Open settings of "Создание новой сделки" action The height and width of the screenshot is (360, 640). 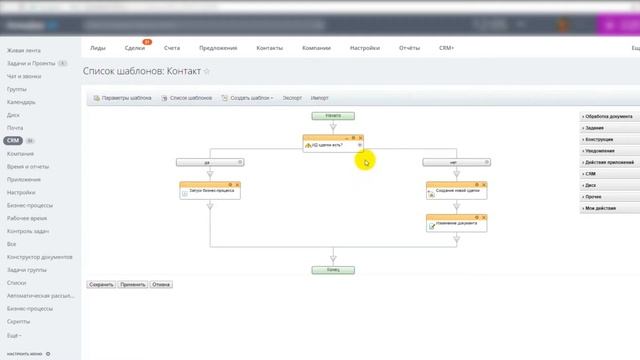[x=477, y=185]
